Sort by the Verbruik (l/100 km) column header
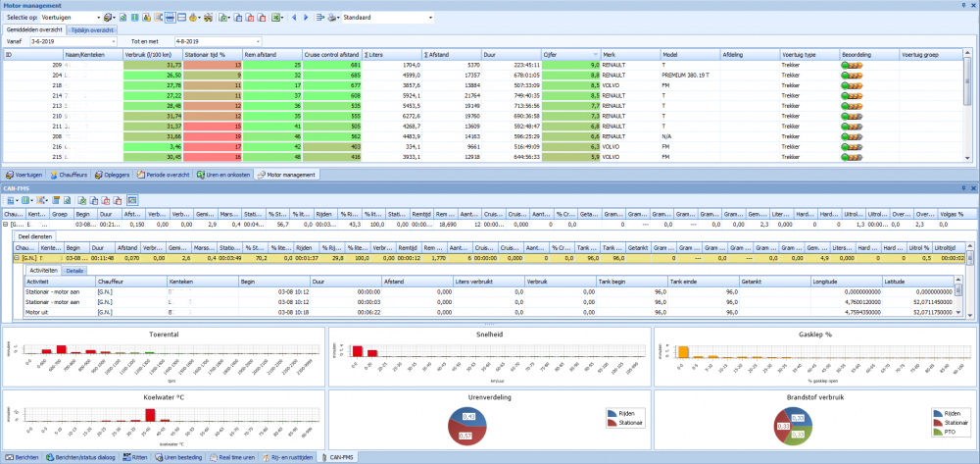This screenshot has width=980, height=464. [153, 55]
